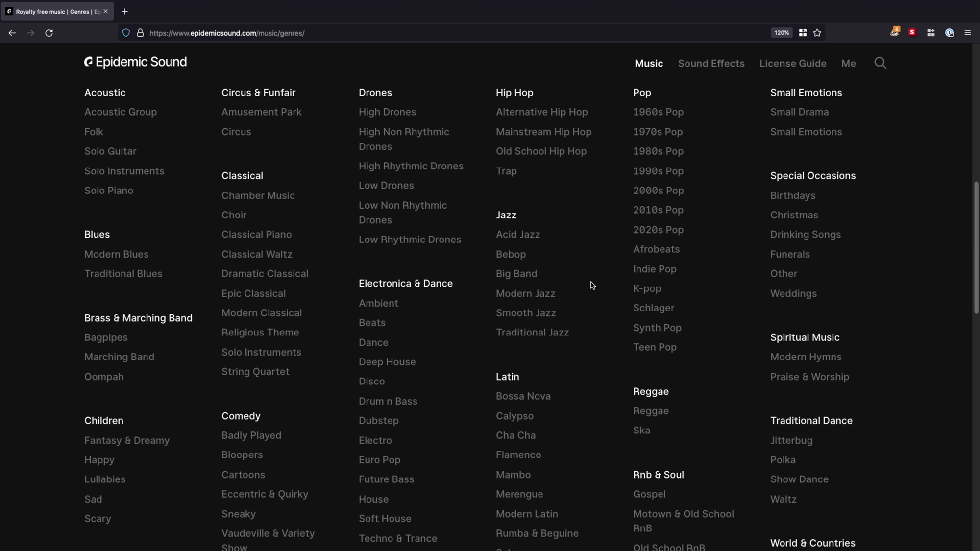Select Old School Hip Hop genre
This screenshot has width=980, height=551.
point(541,151)
